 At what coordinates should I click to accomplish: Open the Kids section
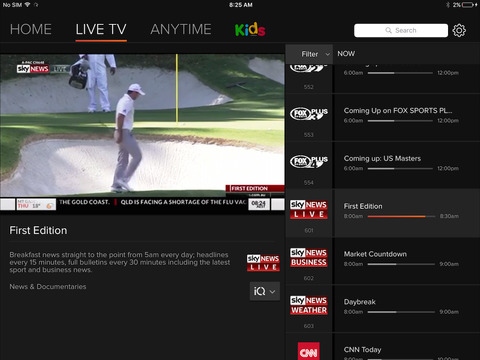pyautogui.click(x=250, y=29)
